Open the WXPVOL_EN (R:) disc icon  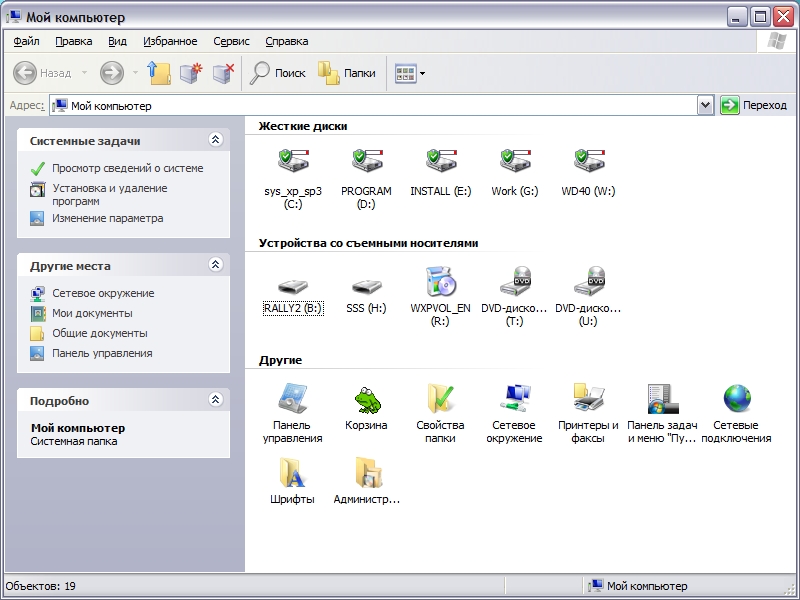click(x=440, y=283)
